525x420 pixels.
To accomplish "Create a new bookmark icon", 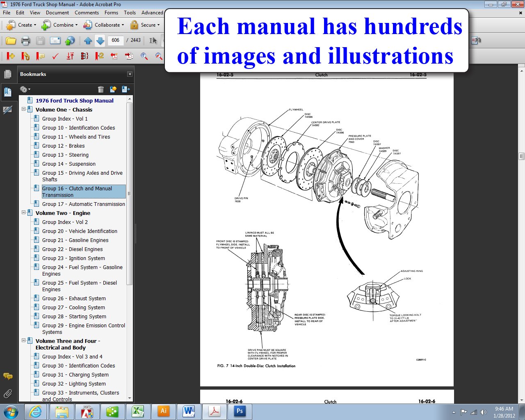I will pos(113,89).
